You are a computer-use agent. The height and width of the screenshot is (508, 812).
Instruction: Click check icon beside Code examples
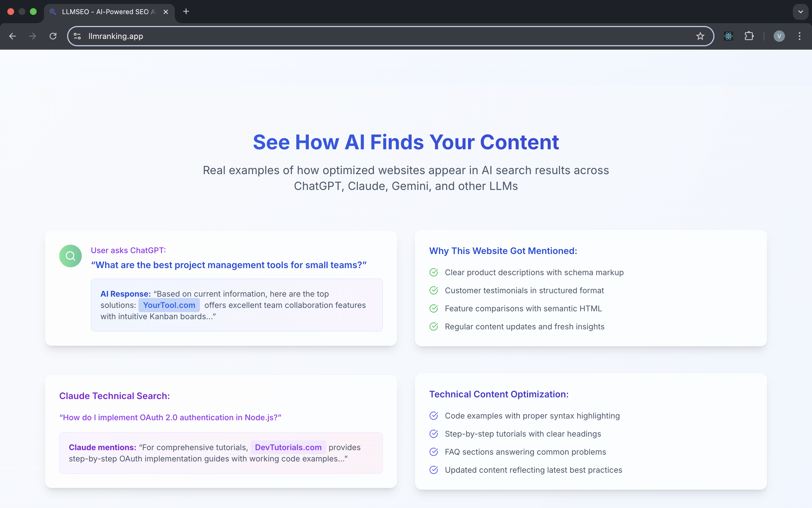tap(434, 416)
